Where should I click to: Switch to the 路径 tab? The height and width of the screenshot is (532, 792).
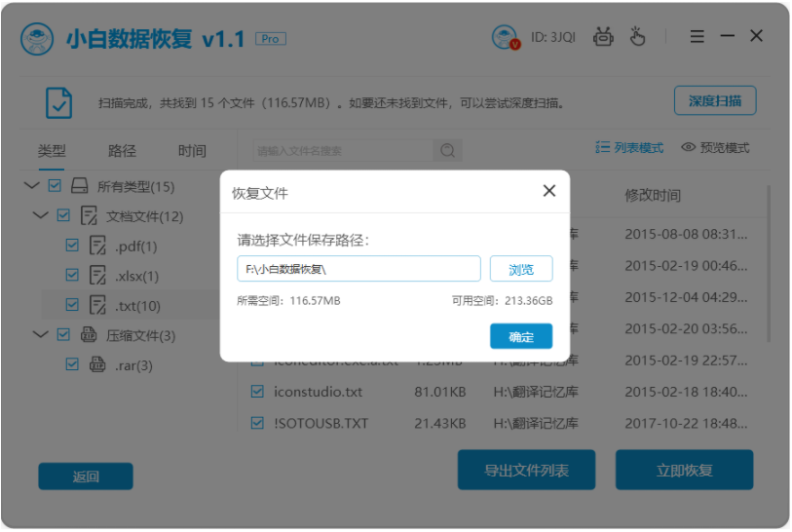pos(122,151)
